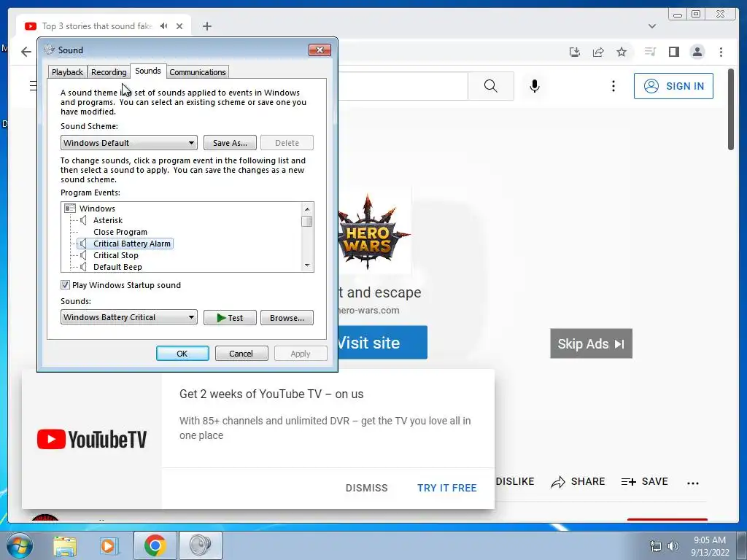Start YouTube voice search with microphone

pos(535,86)
